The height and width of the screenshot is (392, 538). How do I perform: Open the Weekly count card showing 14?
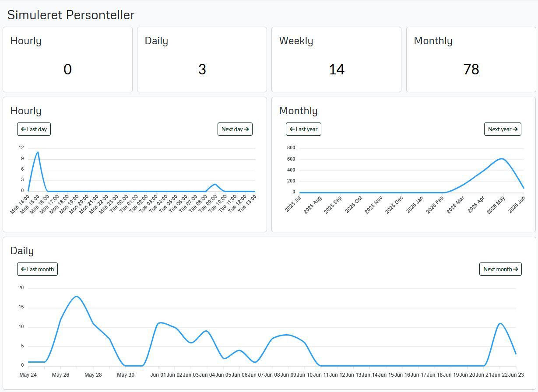[x=336, y=59]
